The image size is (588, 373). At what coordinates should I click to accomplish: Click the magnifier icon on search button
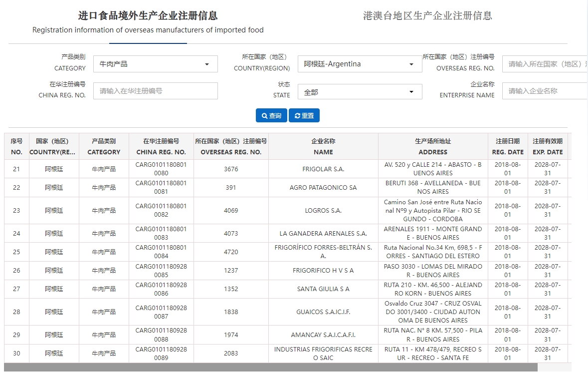264,116
